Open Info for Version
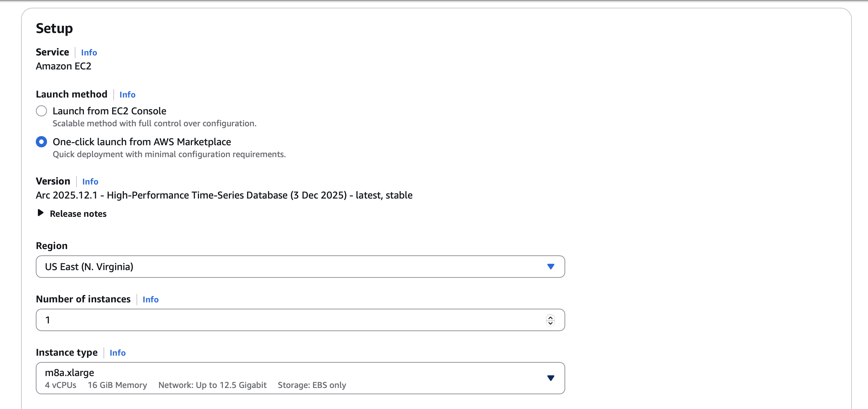868x409 pixels. coord(90,181)
